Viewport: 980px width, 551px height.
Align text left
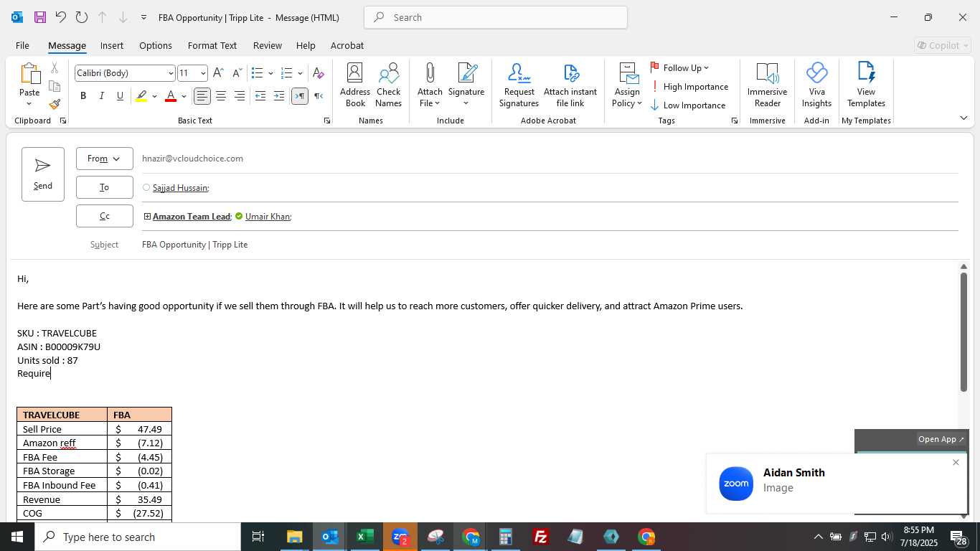pos(202,96)
